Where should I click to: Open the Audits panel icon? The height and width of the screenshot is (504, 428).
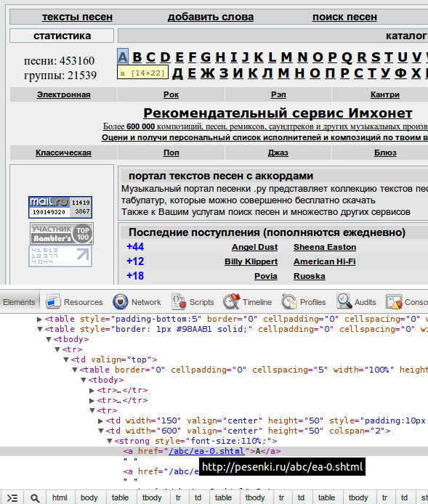[344, 302]
